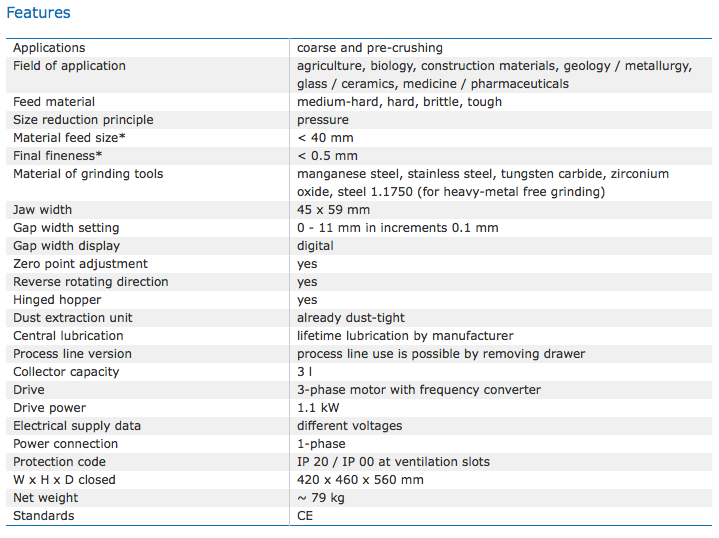
Task: Click the '1.1 kW' drive power value
Action: [317, 408]
